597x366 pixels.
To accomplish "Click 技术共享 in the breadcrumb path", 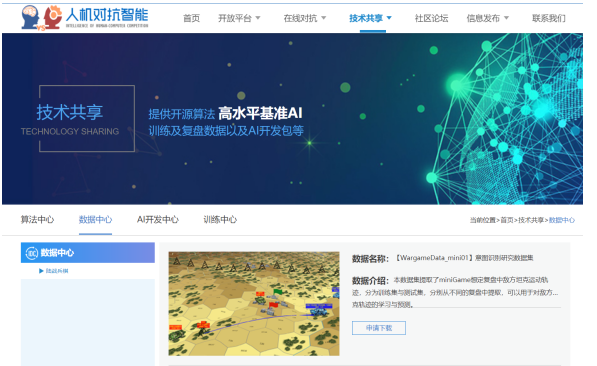I will click(x=531, y=220).
